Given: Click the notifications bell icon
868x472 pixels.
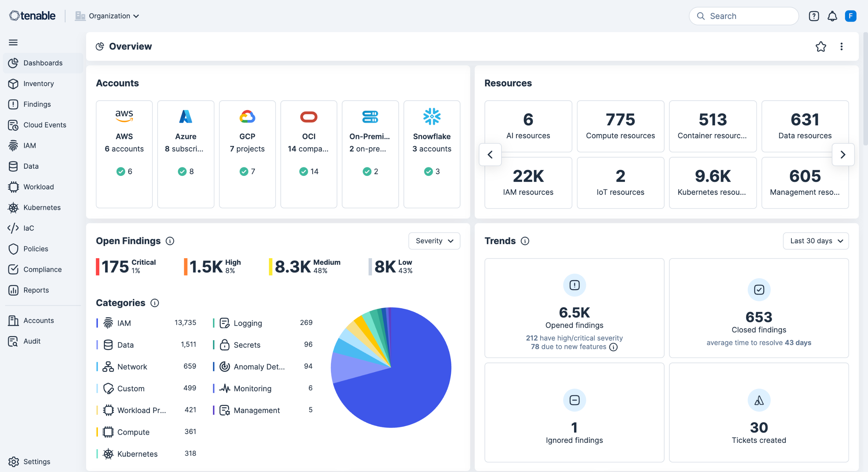Looking at the screenshot, I should coord(832,16).
